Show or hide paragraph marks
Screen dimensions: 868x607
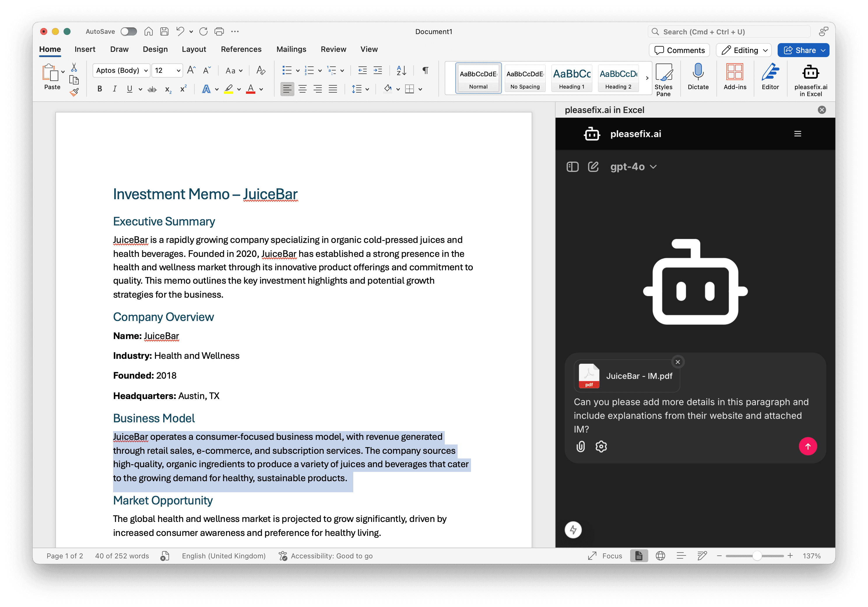425,70
